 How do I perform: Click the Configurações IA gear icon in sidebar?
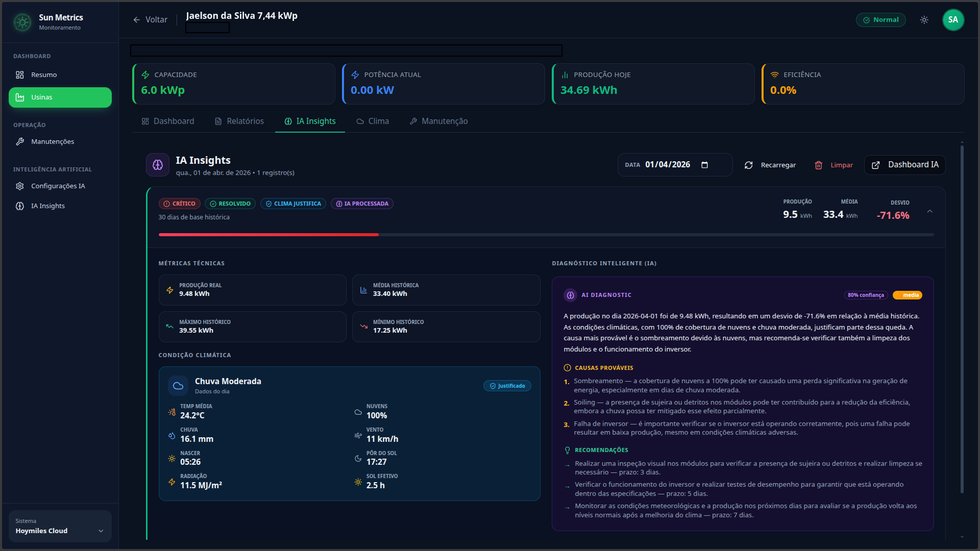coord(19,186)
